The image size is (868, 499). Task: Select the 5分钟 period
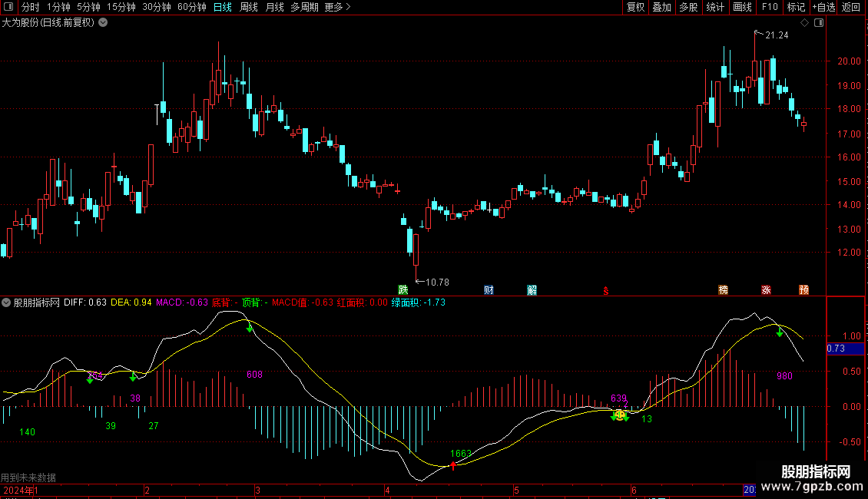click(88, 7)
